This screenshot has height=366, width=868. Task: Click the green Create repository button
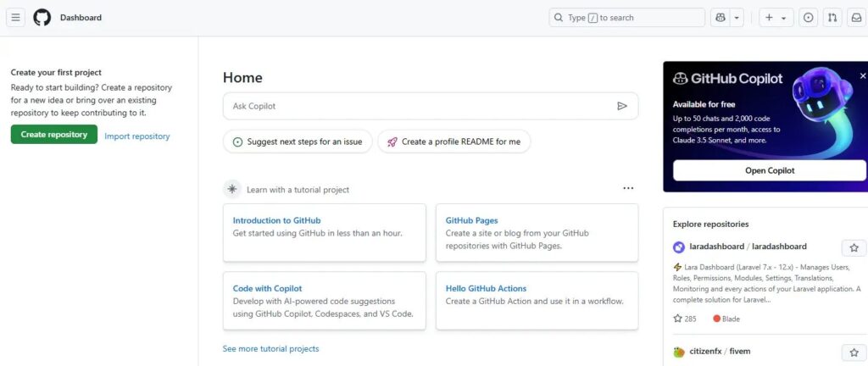click(x=53, y=135)
